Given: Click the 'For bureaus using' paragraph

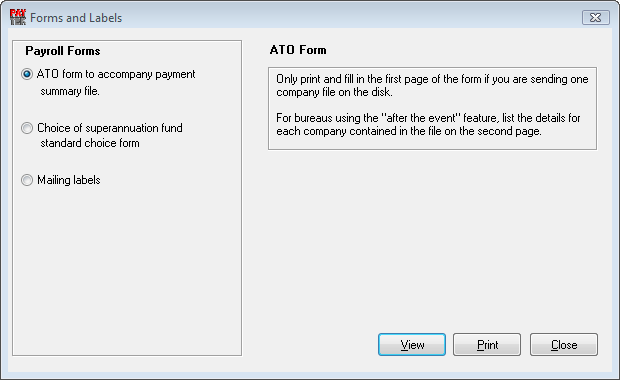Looking at the screenshot, I should [x=428, y=125].
